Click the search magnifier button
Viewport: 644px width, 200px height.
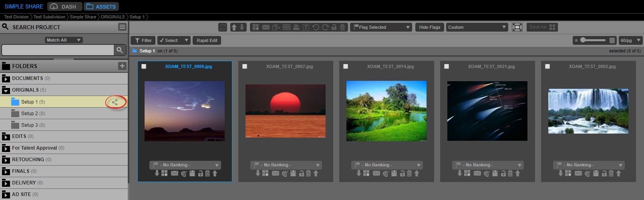119,50
